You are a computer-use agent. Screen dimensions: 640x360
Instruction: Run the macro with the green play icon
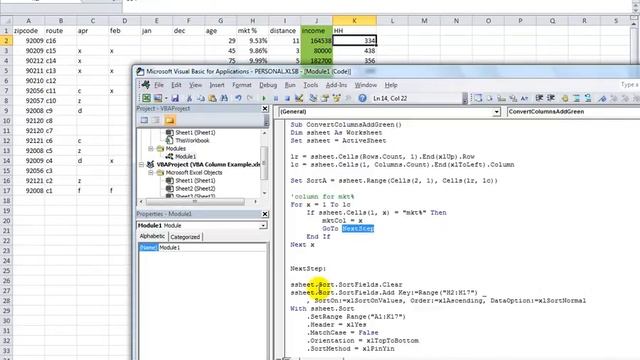click(264, 98)
